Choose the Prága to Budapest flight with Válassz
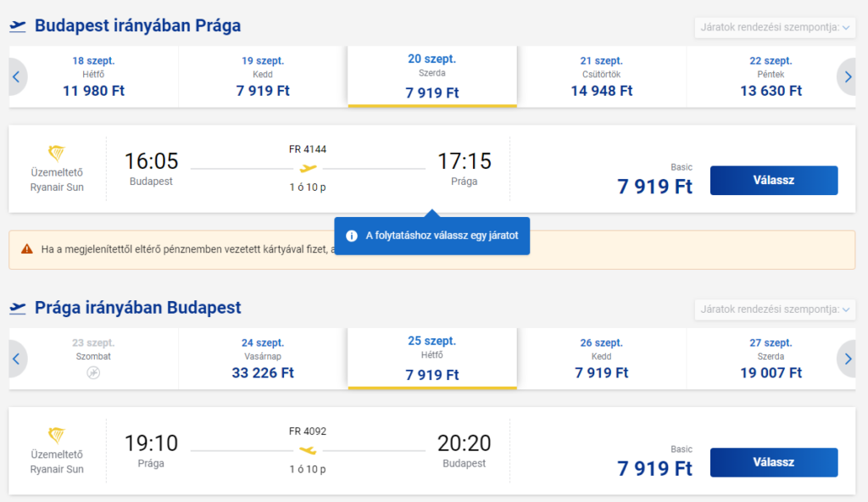Viewport: 868px width, 502px height. click(x=774, y=462)
